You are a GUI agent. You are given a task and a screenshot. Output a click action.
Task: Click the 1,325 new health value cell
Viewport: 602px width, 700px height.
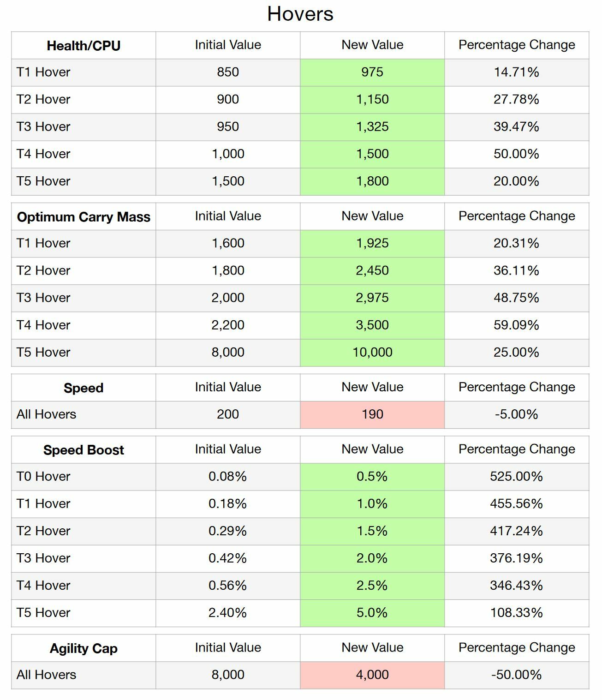[372, 127]
